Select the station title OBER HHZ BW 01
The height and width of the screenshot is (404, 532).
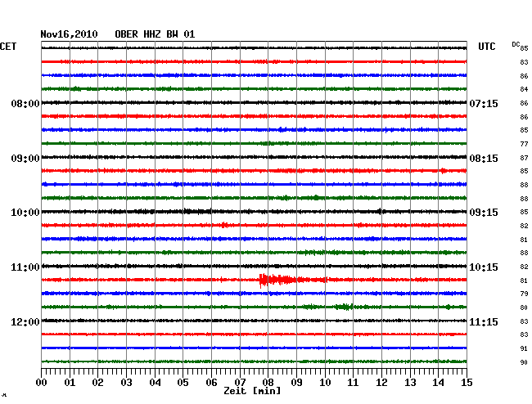tap(155, 34)
